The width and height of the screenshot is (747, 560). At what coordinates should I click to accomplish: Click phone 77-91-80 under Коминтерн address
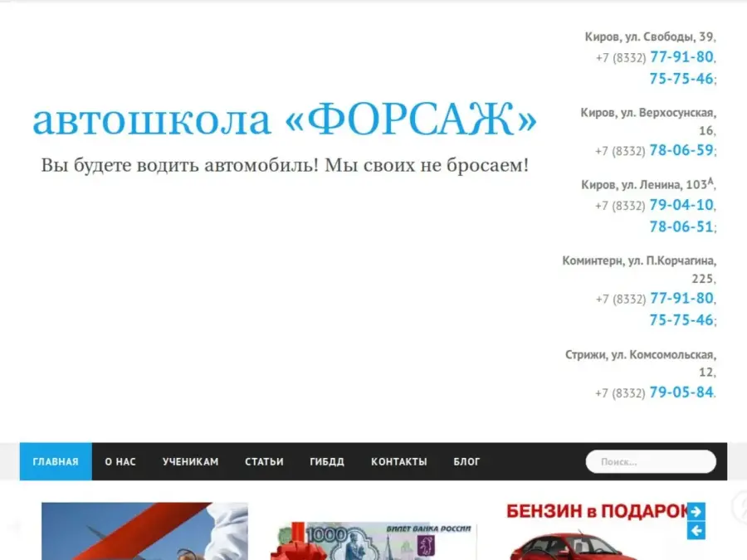point(681,298)
